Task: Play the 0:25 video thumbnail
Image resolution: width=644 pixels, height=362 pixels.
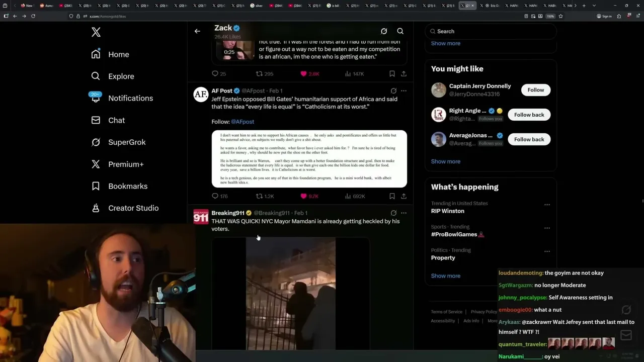Action: click(x=235, y=50)
